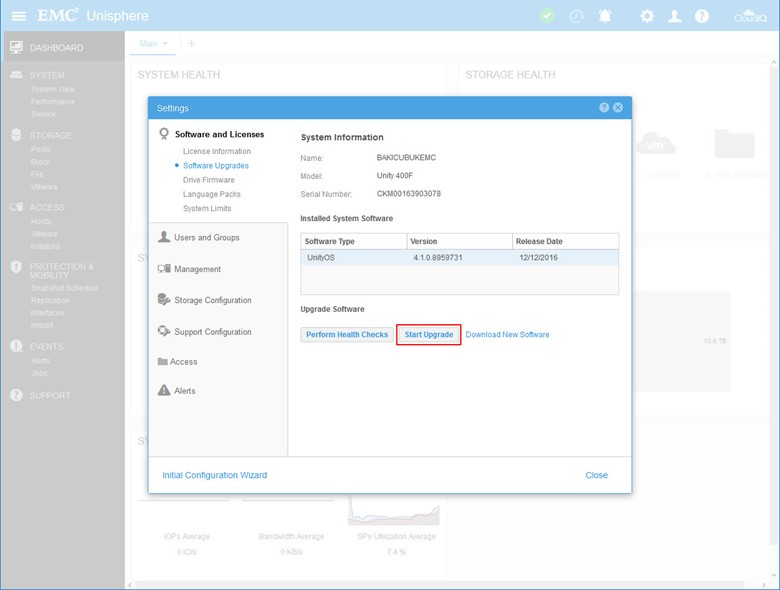Click the Support Configuration headset icon

tap(164, 331)
